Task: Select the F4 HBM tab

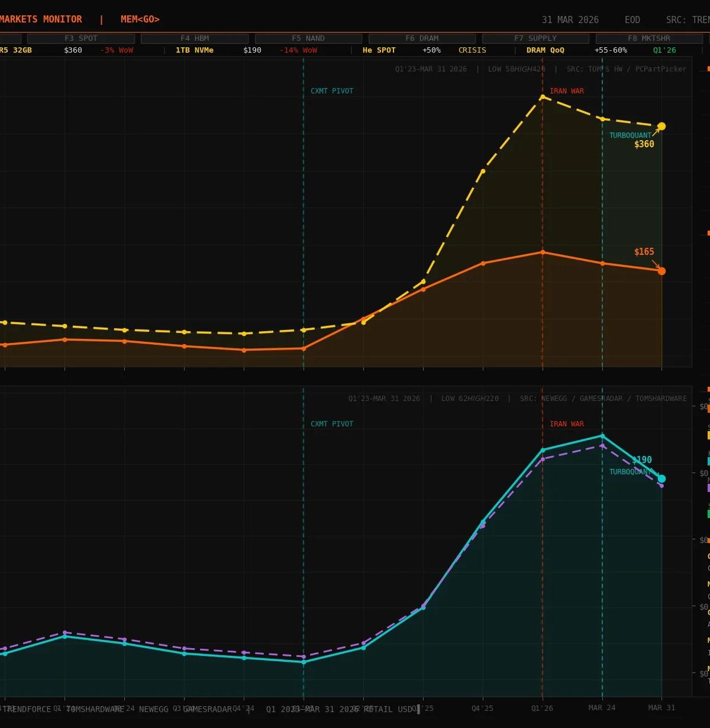Action: [196, 38]
